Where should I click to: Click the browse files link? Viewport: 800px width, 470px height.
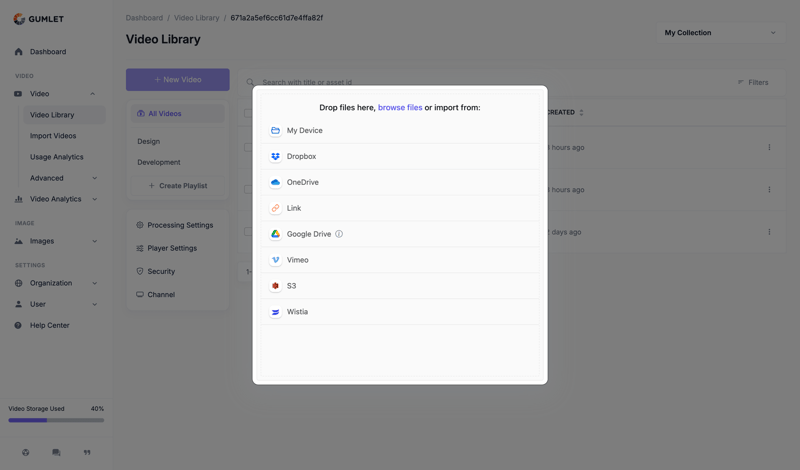(x=400, y=108)
